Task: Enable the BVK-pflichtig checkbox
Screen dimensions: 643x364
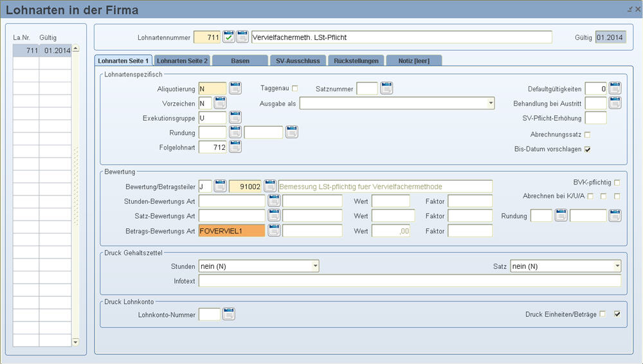Action: coord(617,182)
